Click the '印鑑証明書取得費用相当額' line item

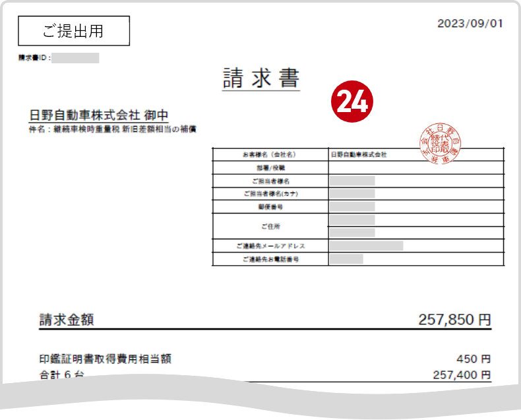coord(106,359)
